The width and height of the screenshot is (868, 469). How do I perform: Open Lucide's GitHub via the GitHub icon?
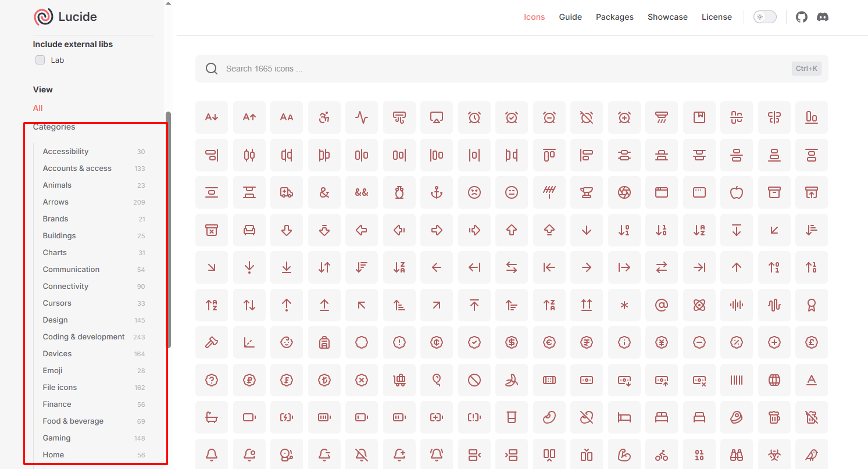(x=801, y=17)
